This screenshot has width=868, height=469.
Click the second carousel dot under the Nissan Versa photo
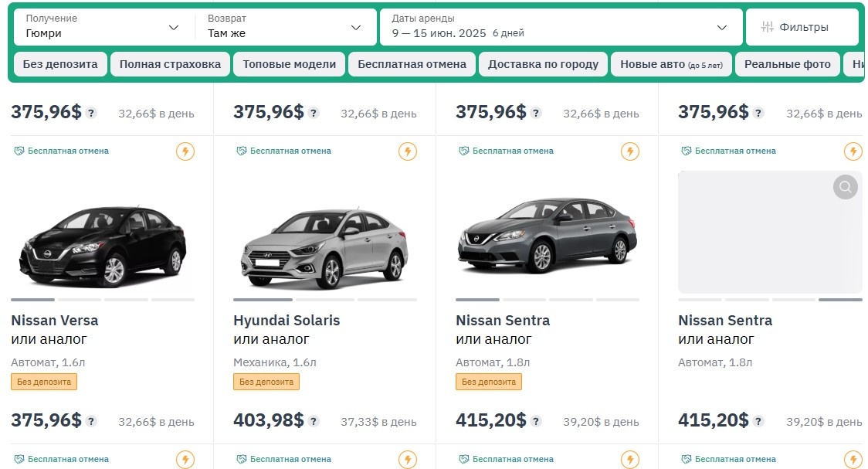tap(80, 298)
